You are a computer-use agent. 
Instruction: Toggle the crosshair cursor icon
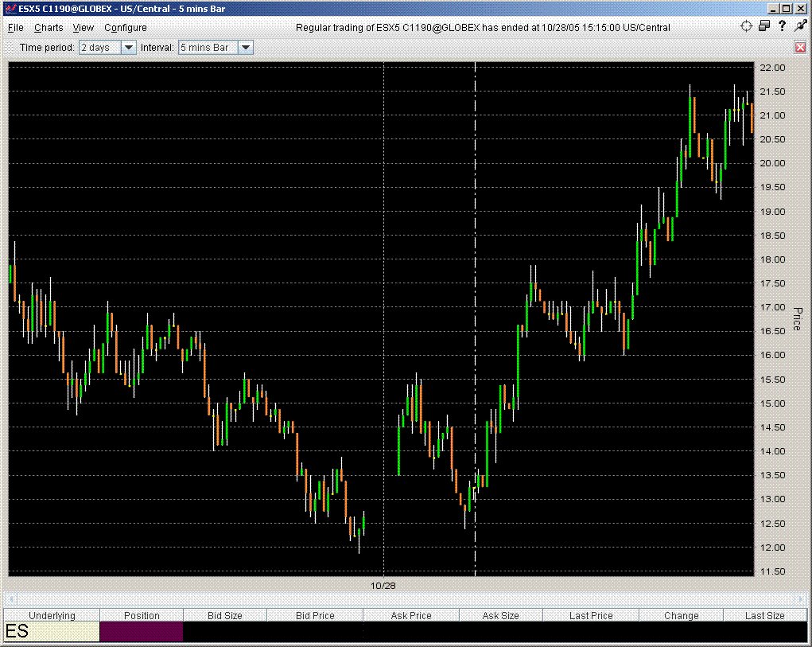point(746,26)
